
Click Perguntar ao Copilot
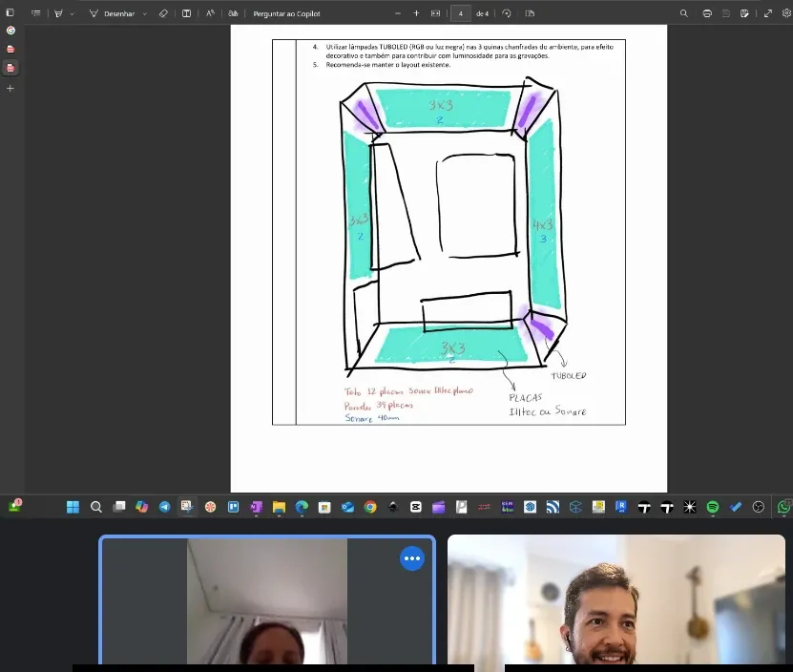(x=286, y=13)
